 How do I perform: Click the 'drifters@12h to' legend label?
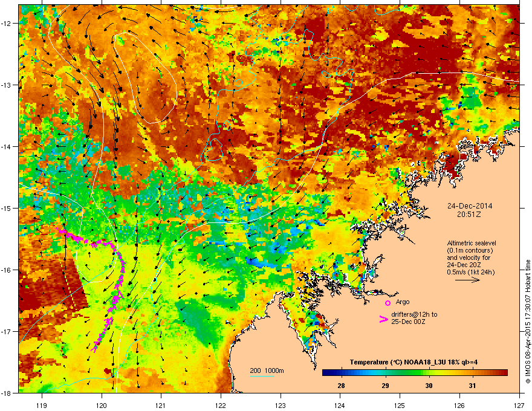414,314
